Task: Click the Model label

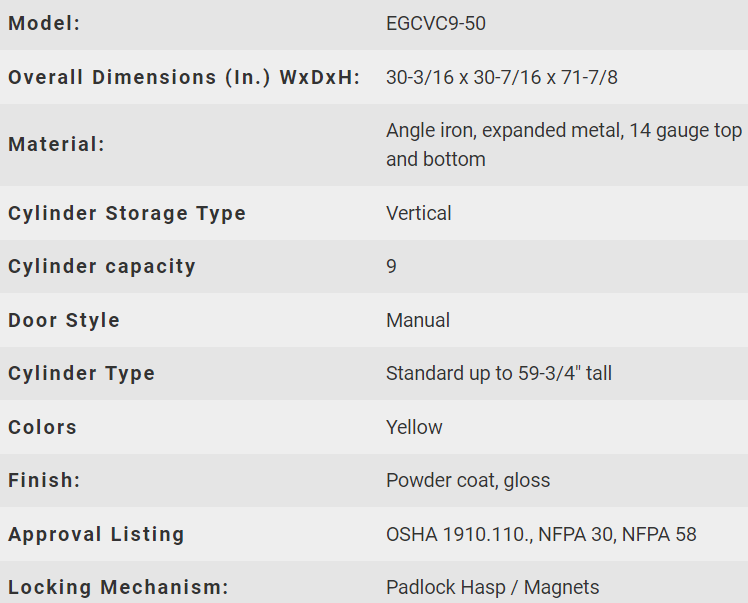Action: [x=44, y=23]
